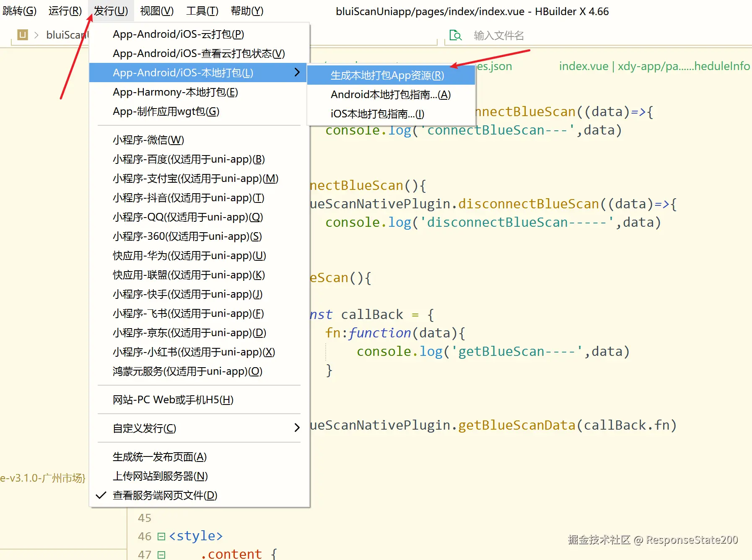Collapse the .content fold on line 47
Screen dimensions: 752x560
[x=161, y=555]
